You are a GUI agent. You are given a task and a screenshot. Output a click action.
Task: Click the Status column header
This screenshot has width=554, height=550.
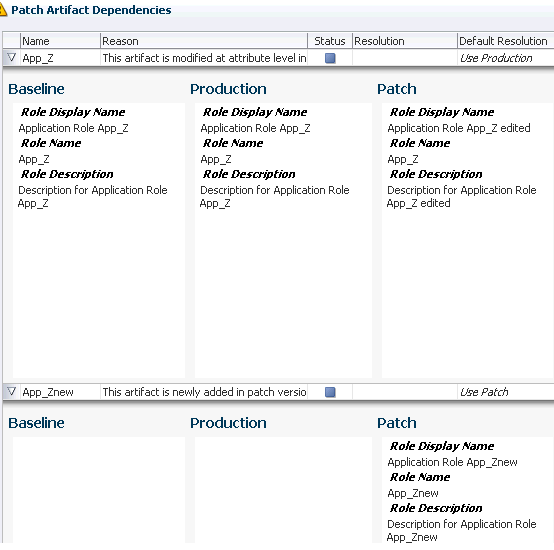330,41
